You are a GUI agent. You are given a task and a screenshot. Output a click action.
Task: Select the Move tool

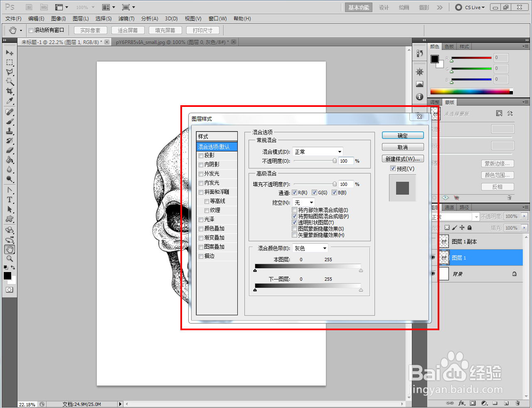coord(10,53)
